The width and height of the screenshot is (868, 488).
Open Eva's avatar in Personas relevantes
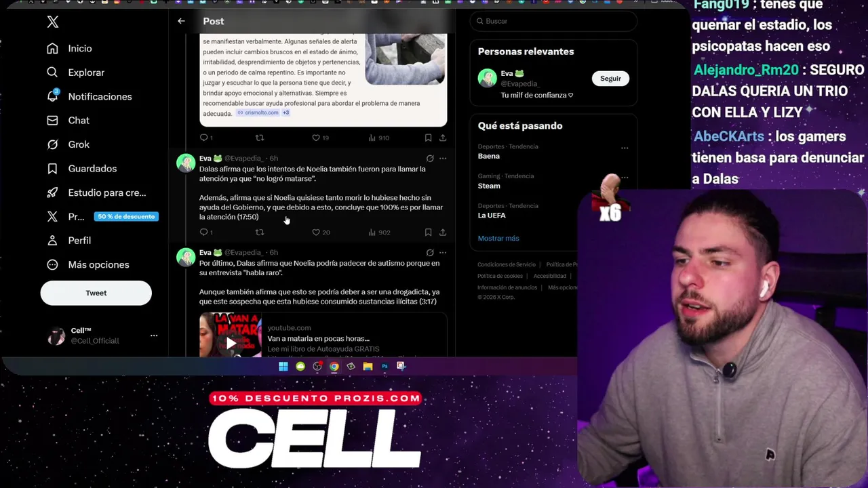click(487, 78)
